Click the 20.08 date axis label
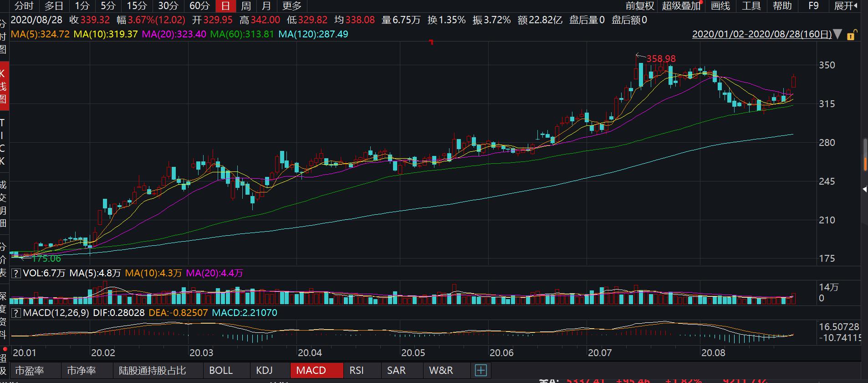The height and width of the screenshot is (383, 868). tap(713, 353)
